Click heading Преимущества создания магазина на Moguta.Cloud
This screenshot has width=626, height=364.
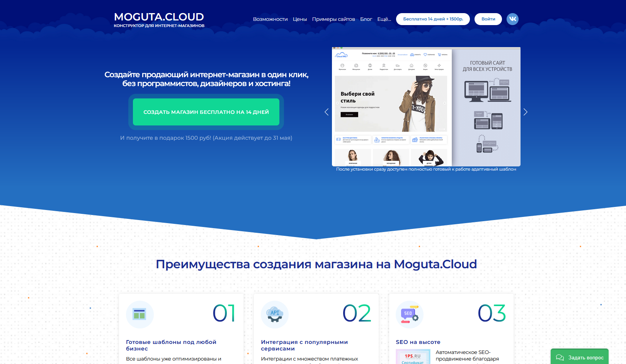(x=316, y=264)
